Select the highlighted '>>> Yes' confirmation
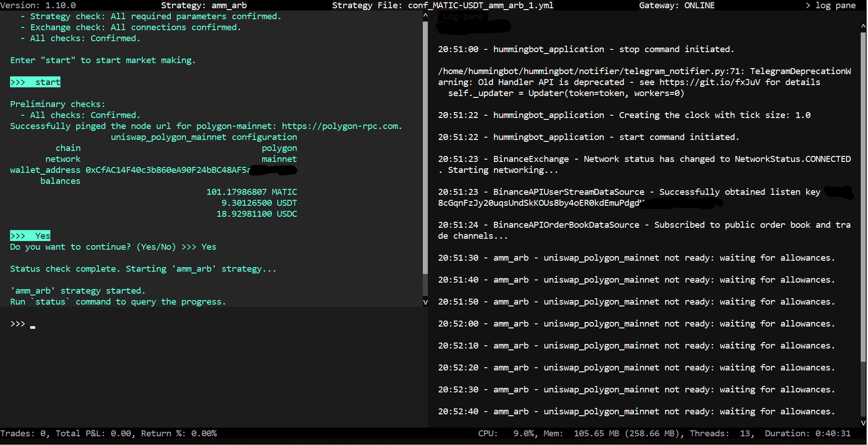Viewport: 868px width, 445px height. click(x=30, y=236)
